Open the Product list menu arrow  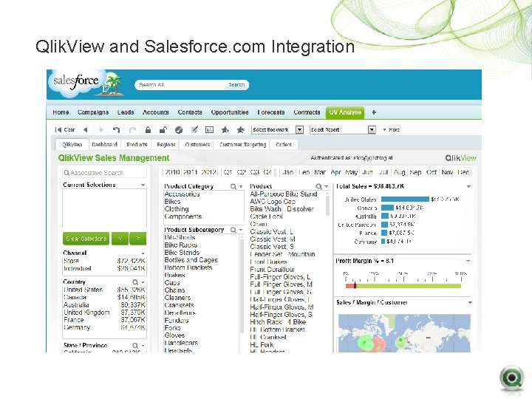[x=327, y=187]
